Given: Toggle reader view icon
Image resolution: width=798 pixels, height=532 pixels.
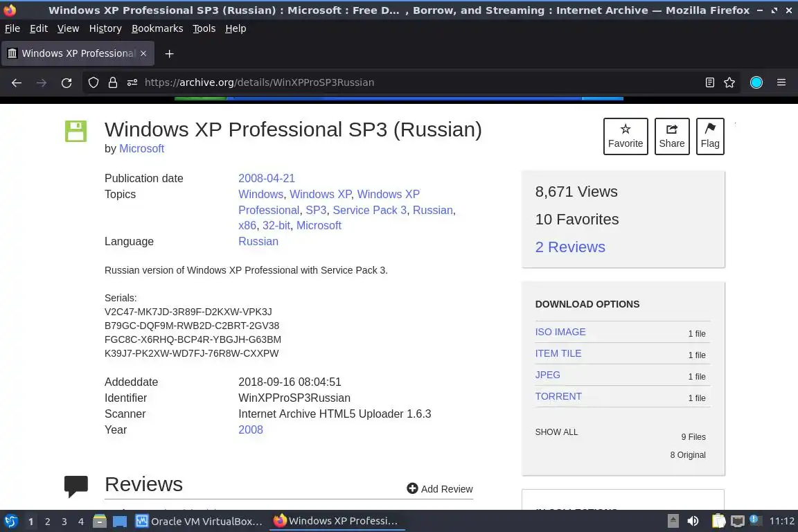Looking at the screenshot, I should [x=710, y=82].
